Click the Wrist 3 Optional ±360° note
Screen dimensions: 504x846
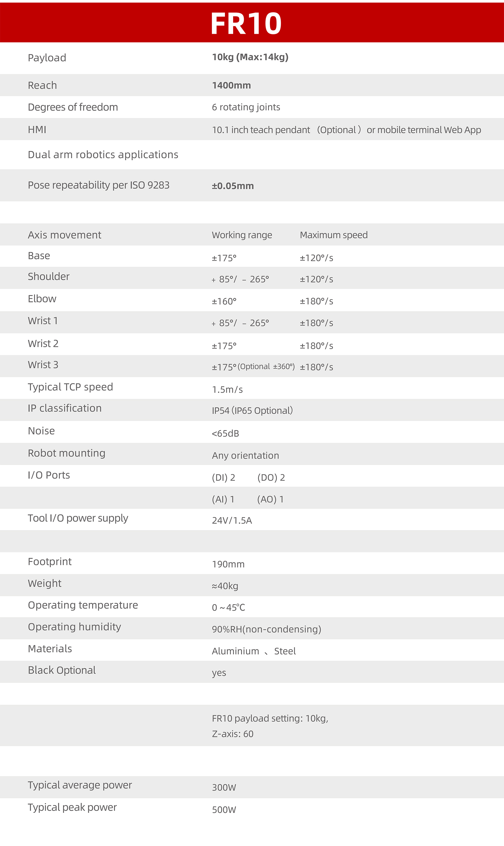point(266,366)
